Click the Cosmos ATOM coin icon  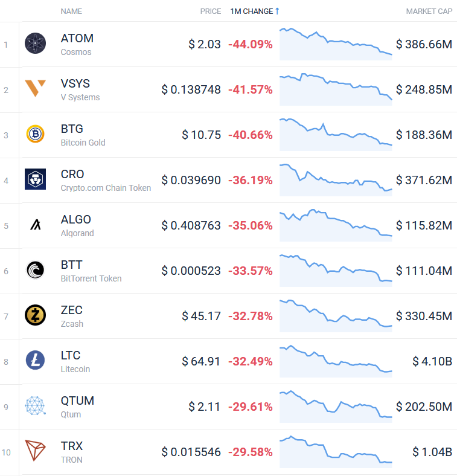pyautogui.click(x=35, y=43)
